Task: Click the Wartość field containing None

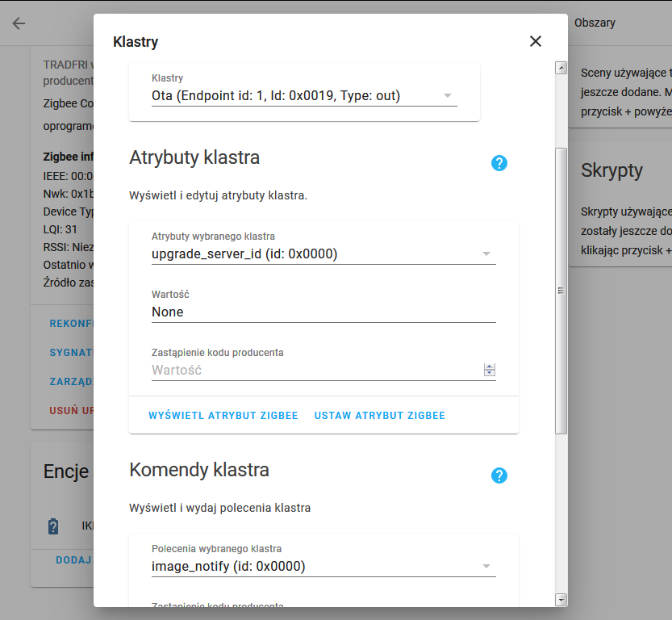Action: point(323,312)
